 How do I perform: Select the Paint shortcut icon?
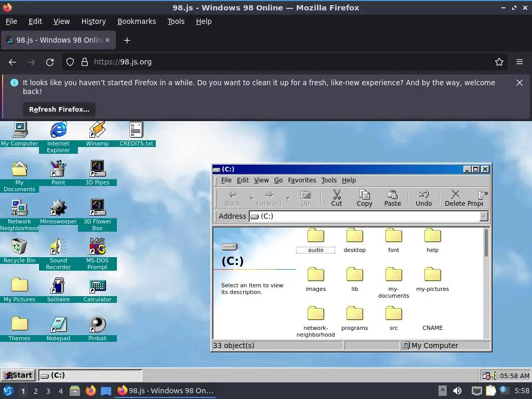tap(58, 173)
